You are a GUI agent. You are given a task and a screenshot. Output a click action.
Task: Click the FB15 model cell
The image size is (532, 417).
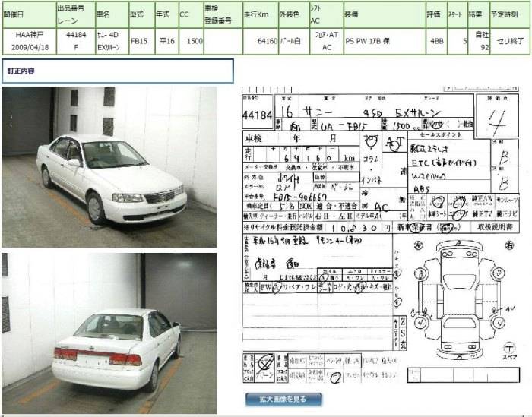tap(142, 41)
